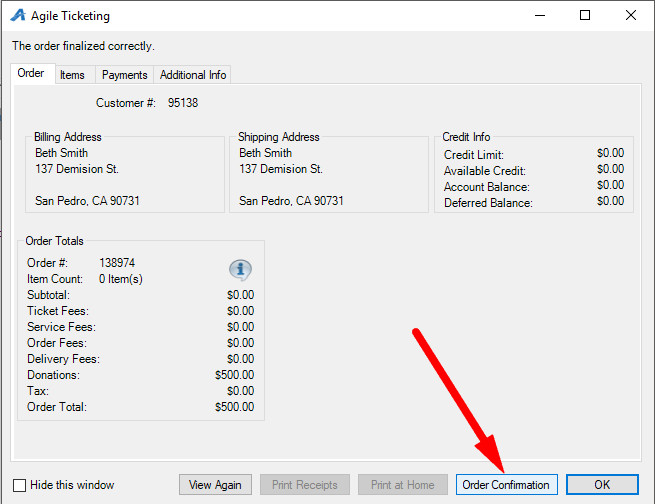The image size is (655, 504).
Task: Close the Agile Ticketing window
Action: [x=631, y=15]
